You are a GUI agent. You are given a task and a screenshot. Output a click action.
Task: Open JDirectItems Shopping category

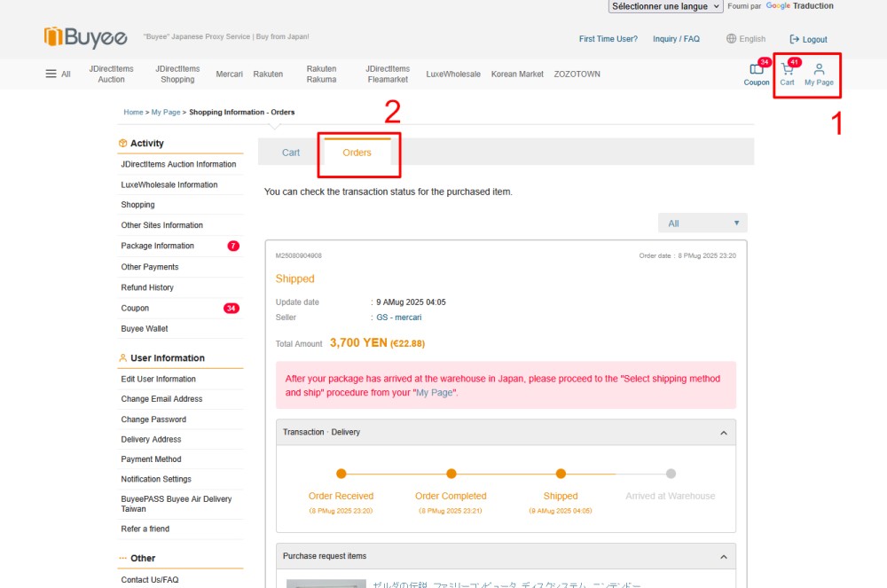coord(177,74)
